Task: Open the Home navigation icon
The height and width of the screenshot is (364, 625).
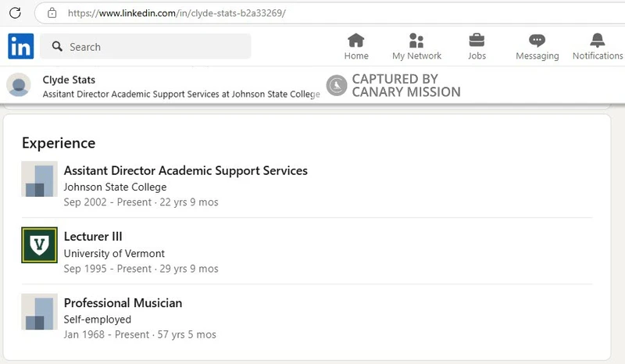Action: click(356, 41)
